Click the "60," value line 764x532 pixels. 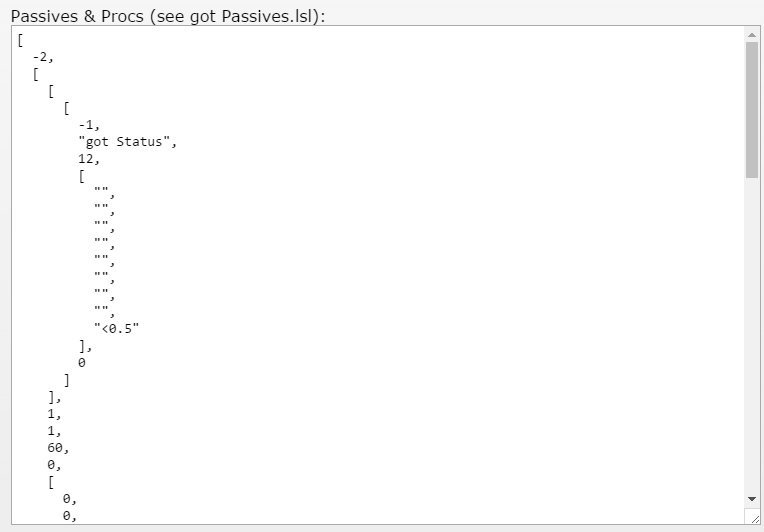pos(59,448)
